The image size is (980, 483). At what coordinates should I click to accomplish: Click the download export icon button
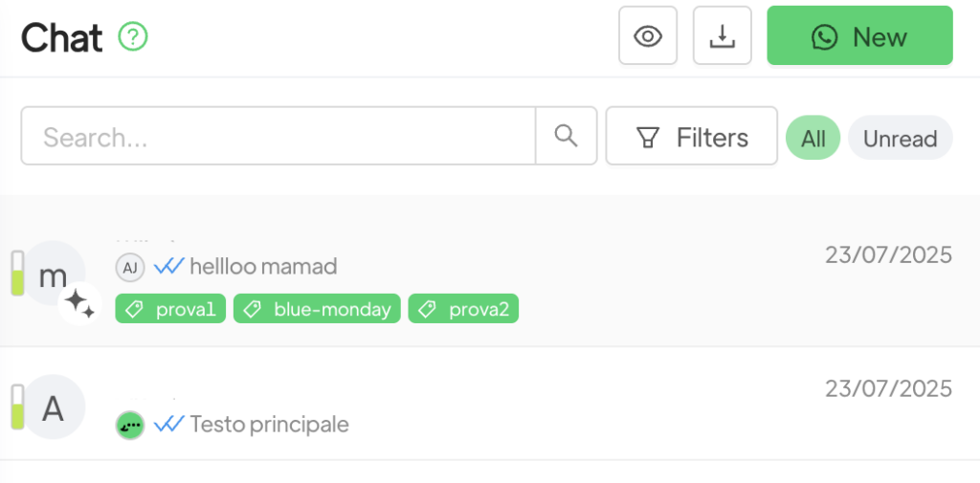(722, 36)
